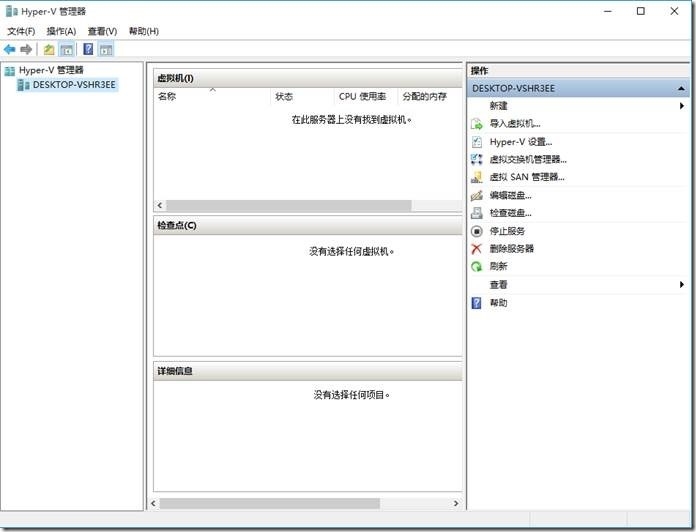Click the CPU 使用率 column header
The width and height of the screenshot is (696, 532).
[365, 96]
